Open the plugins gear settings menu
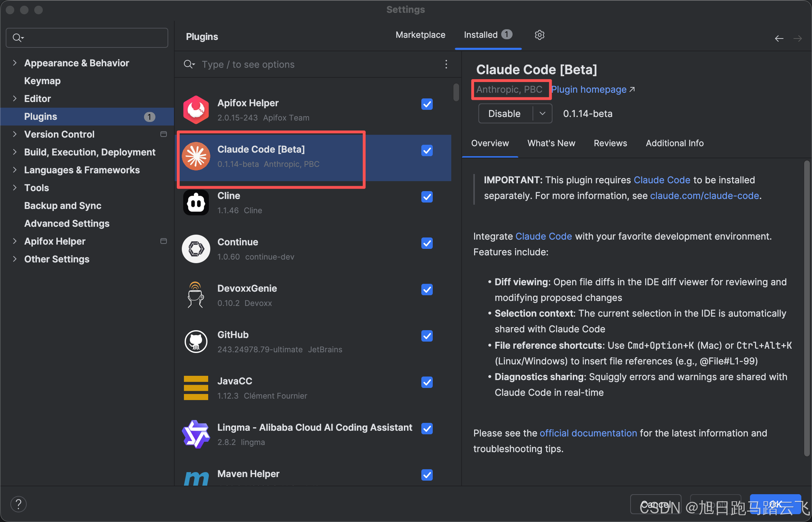This screenshot has height=522, width=812. pyautogui.click(x=539, y=35)
